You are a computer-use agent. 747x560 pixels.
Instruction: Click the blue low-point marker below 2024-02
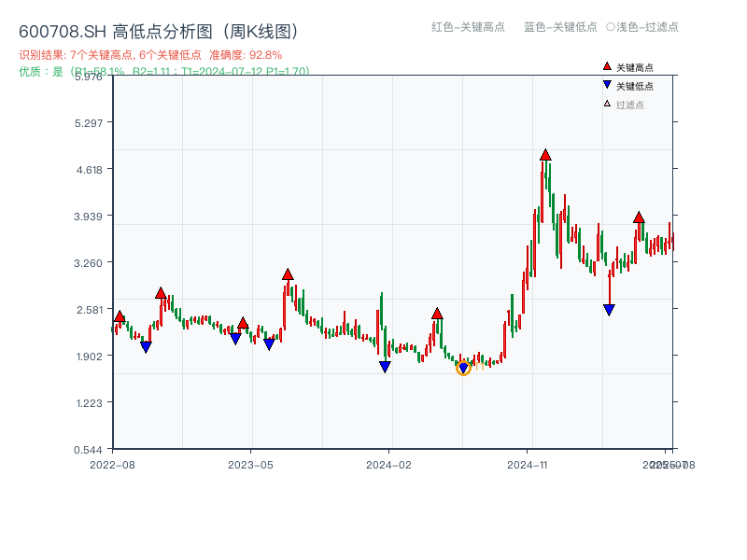386,366
